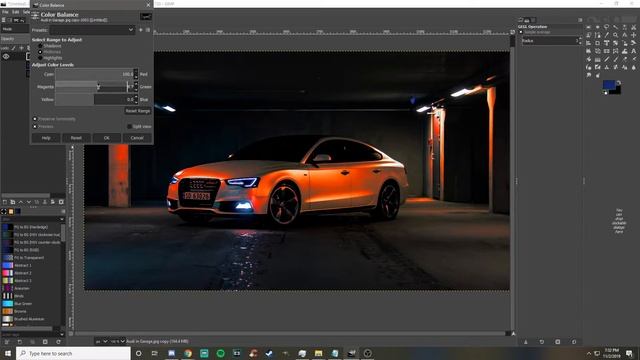Confirm Color Balance with OK
The height and width of the screenshot is (360, 640).
(107, 138)
